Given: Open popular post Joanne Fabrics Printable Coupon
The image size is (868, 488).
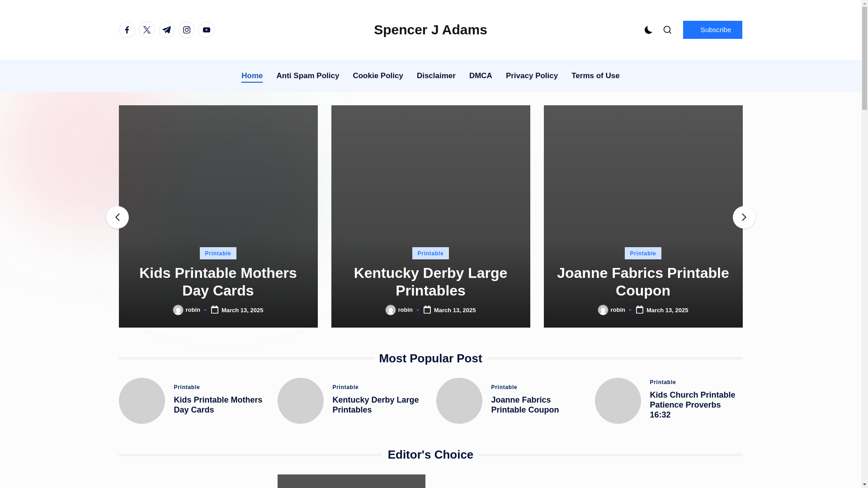Looking at the screenshot, I should pyautogui.click(x=525, y=405).
